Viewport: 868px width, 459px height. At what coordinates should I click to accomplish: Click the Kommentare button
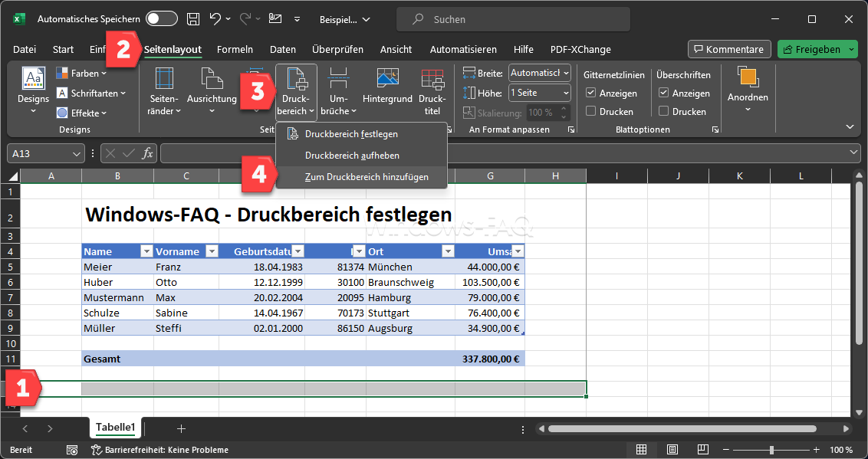(x=728, y=49)
